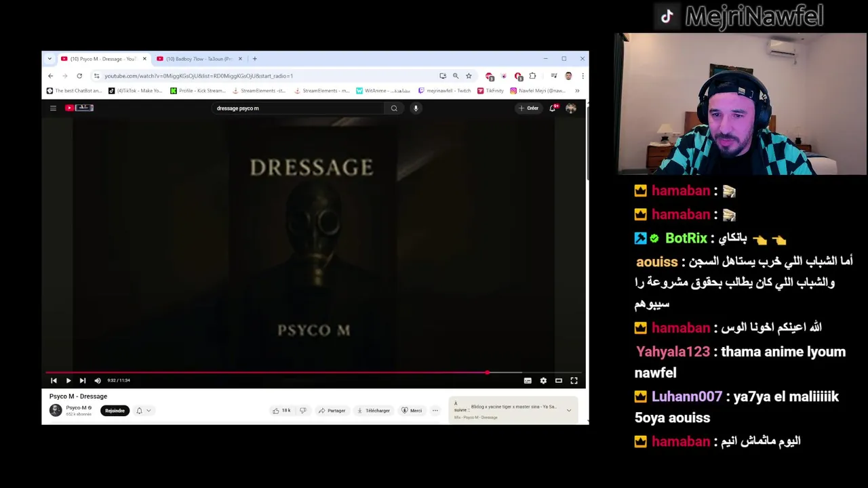This screenshot has width=868, height=488.
Task: Switch to Badboy 7low - Ta3oun tab
Action: [x=198, y=59]
